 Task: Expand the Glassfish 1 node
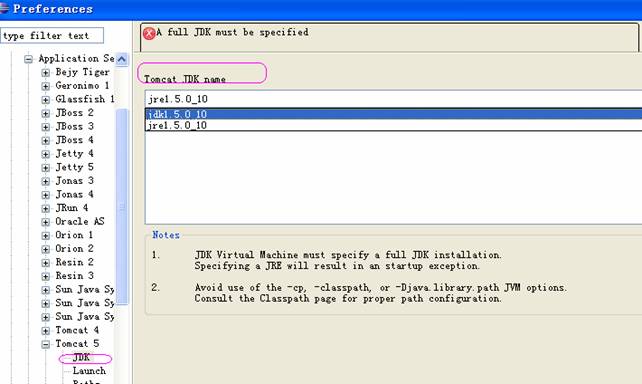click(45, 100)
